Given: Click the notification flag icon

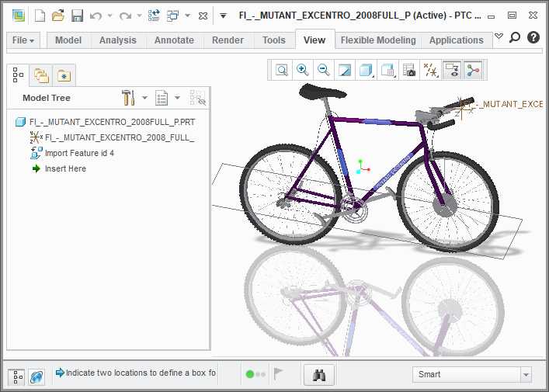Looking at the screenshot, I should tap(278, 374).
